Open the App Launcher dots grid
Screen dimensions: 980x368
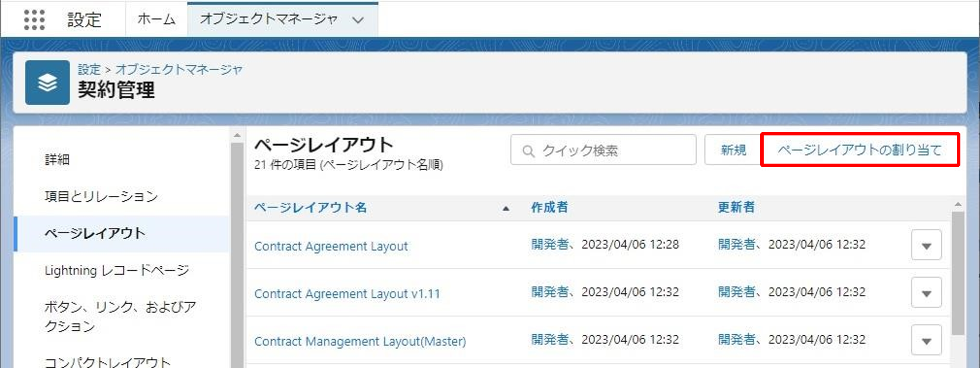(x=34, y=20)
